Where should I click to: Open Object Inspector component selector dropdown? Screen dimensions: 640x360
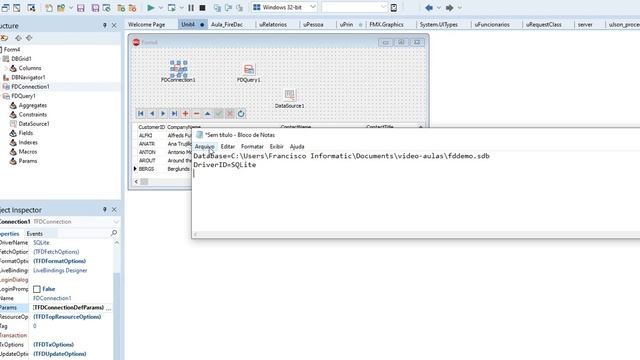click(116, 222)
